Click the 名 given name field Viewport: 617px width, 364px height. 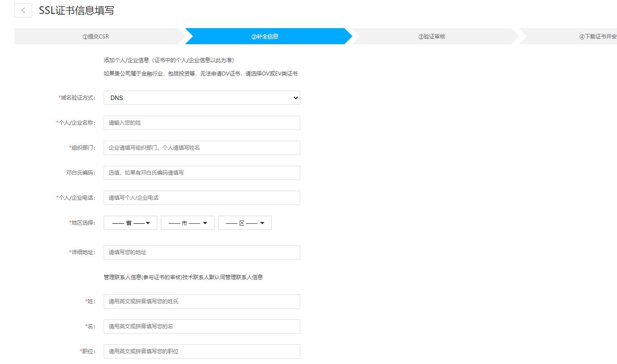[201, 326]
